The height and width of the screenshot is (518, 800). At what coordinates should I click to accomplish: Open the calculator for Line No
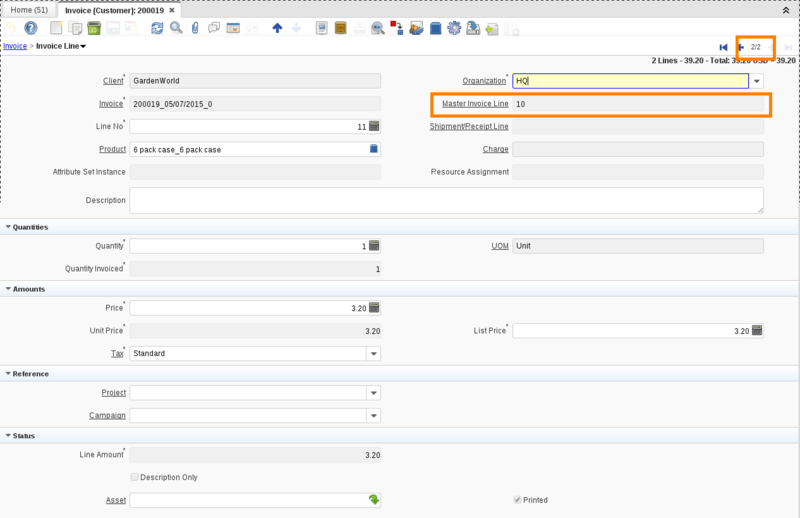tap(374, 127)
